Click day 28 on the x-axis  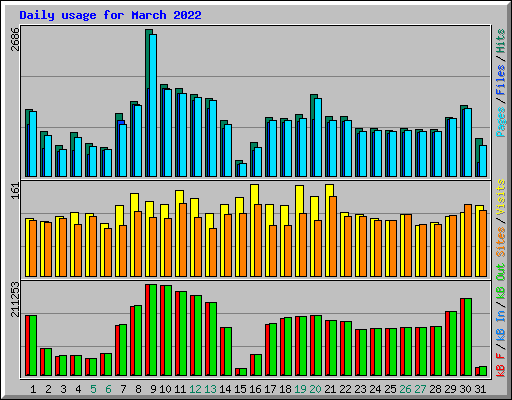click(436, 389)
